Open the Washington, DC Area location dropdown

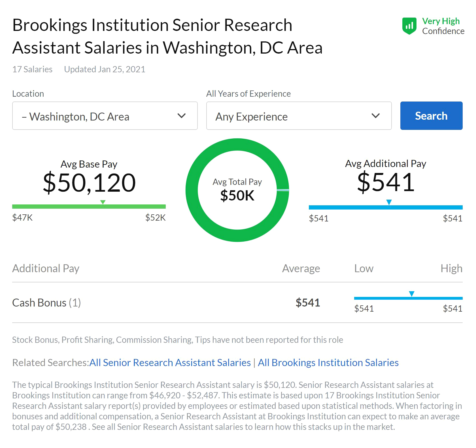pyautogui.click(x=105, y=116)
